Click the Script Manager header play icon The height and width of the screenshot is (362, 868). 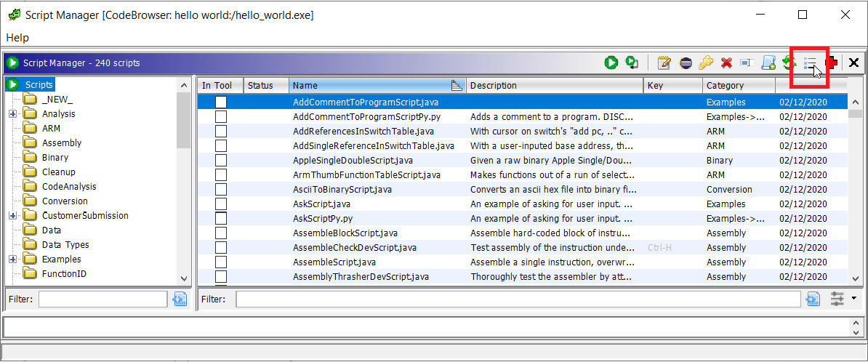tap(13, 63)
